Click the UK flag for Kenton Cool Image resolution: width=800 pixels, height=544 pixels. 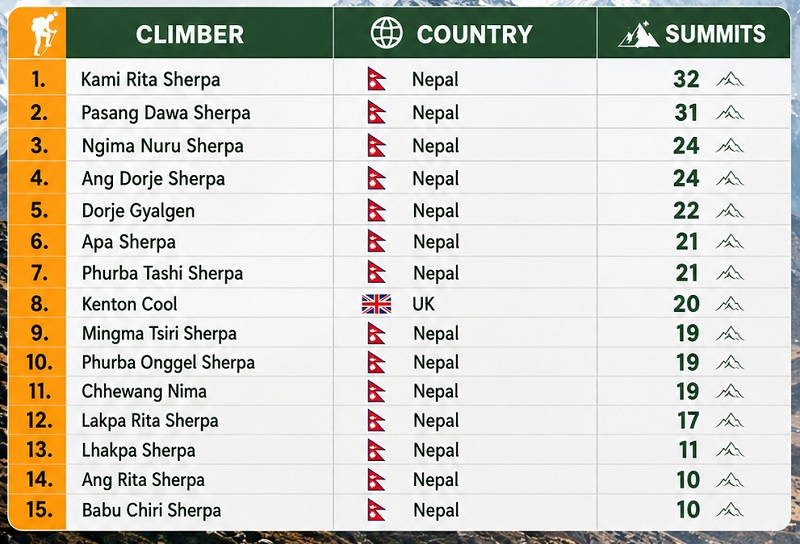(x=376, y=304)
